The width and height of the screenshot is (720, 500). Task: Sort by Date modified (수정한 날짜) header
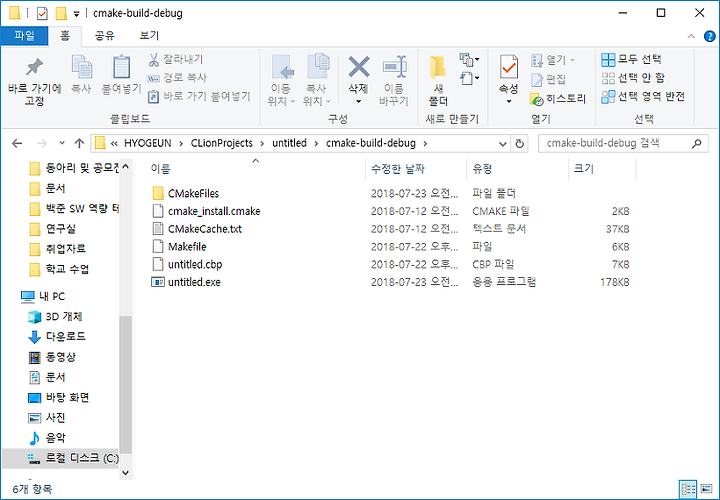416,169
